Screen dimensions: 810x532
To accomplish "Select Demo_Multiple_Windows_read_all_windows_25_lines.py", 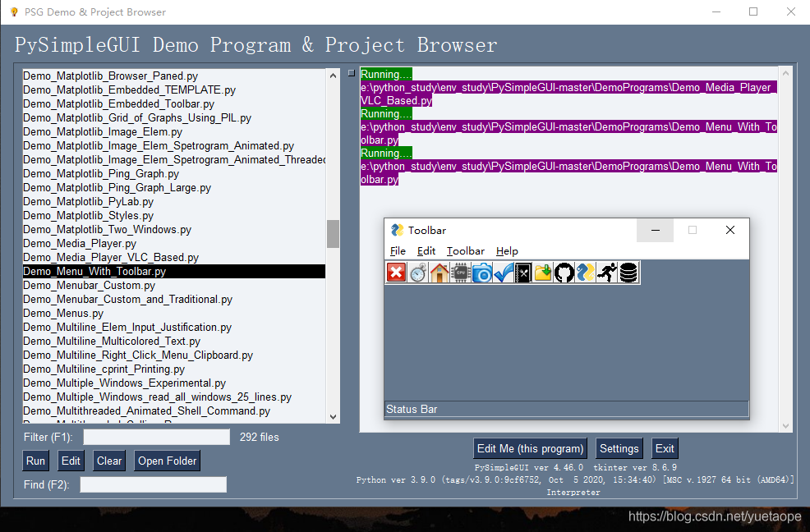I will 174,397.
